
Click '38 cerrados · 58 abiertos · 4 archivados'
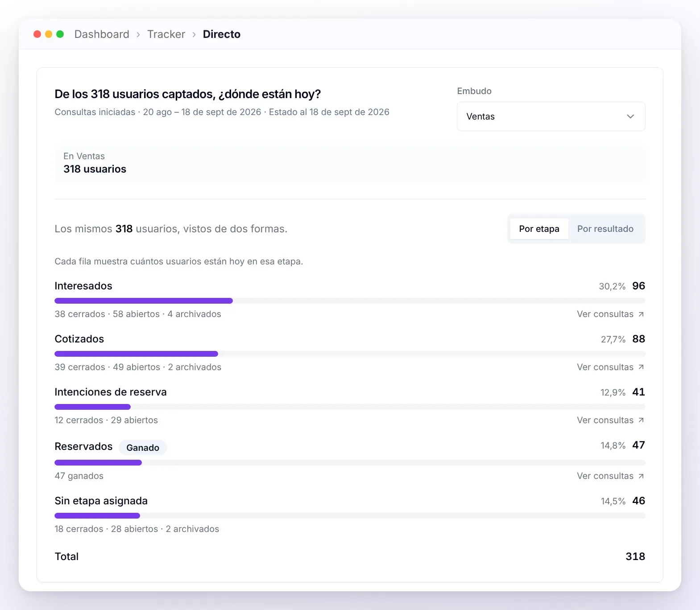click(138, 314)
